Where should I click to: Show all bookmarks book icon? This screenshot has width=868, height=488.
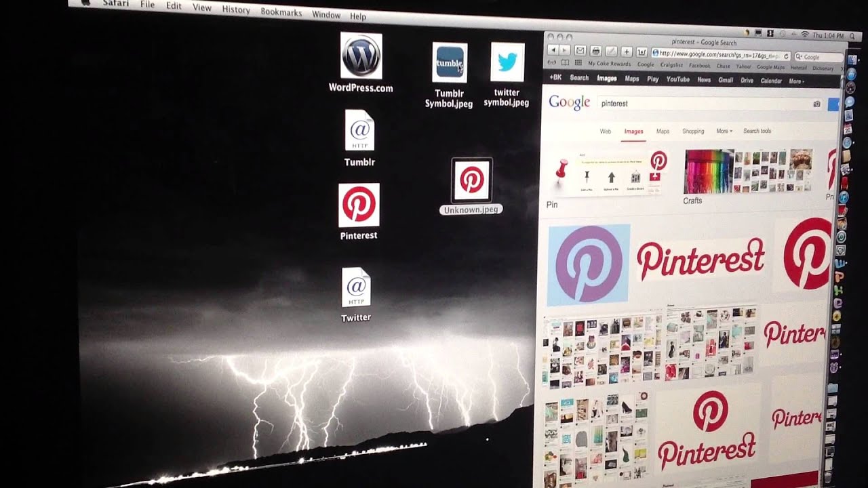pos(565,62)
